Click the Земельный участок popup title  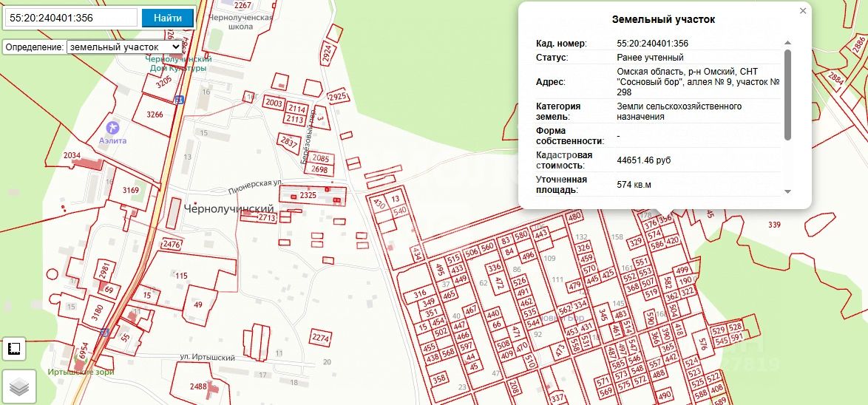pos(663,19)
